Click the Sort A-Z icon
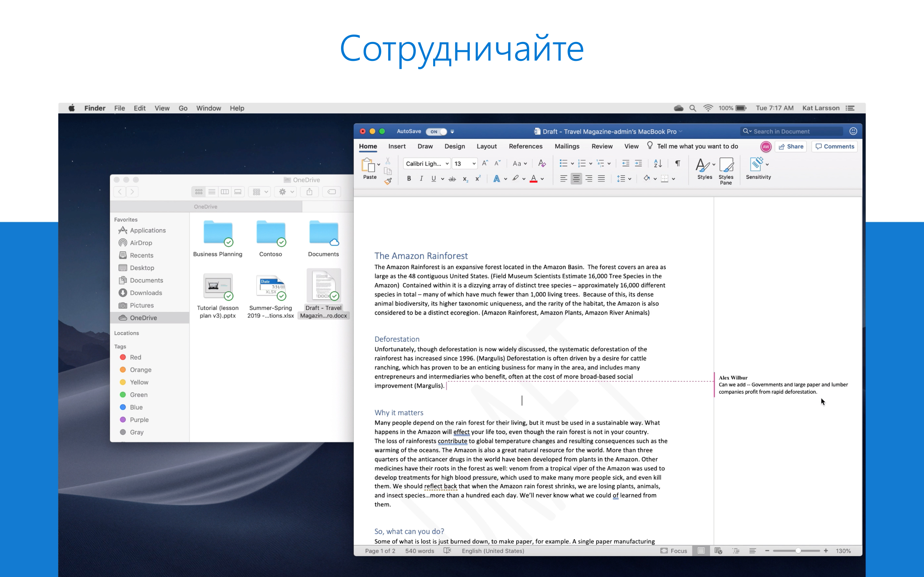This screenshot has height=577, width=924. 657,163
